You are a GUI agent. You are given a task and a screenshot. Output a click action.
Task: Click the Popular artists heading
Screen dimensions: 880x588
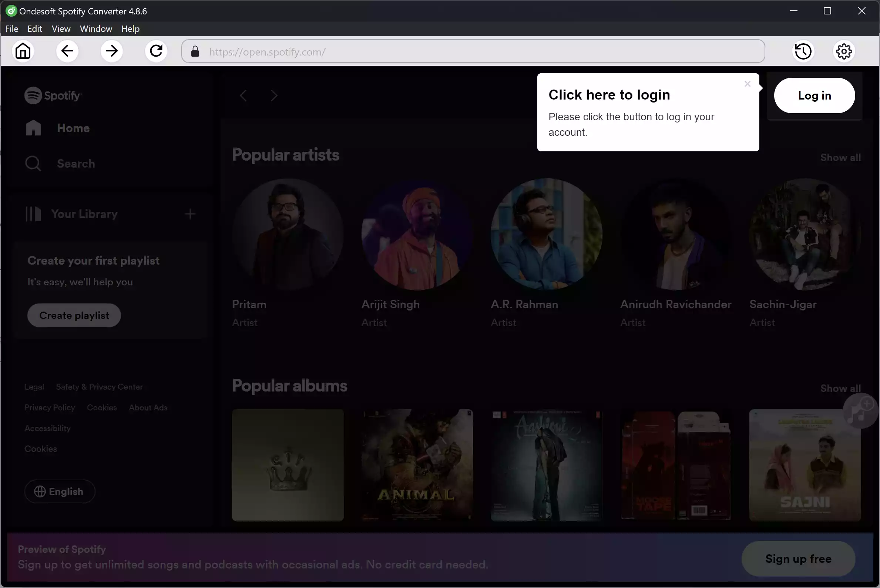pyautogui.click(x=286, y=155)
